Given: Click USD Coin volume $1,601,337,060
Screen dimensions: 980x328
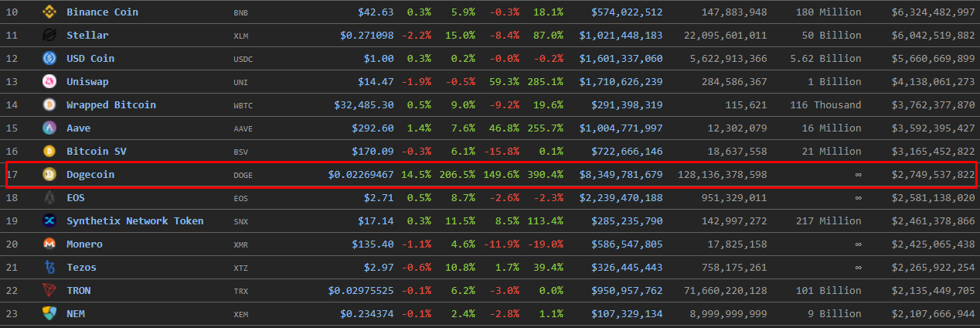Looking at the screenshot, I should click(x=621, y=59).
